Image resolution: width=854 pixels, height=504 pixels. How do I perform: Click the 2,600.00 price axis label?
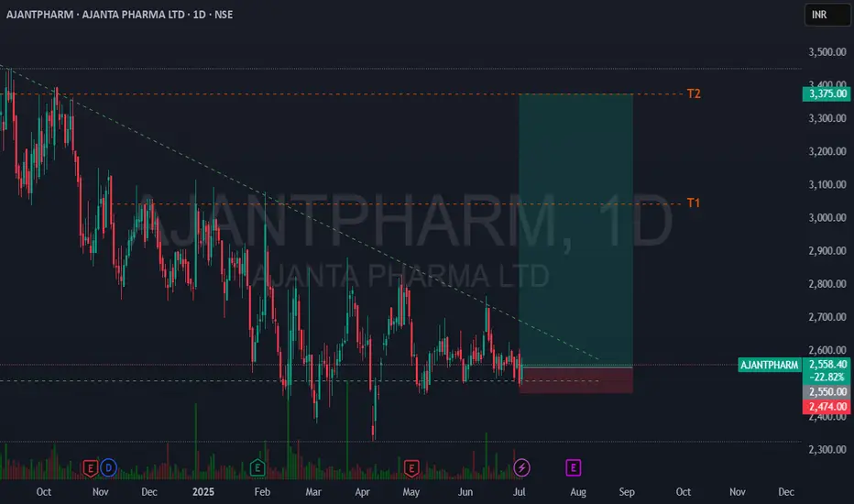pyautogui.click(x=827, y=350)
